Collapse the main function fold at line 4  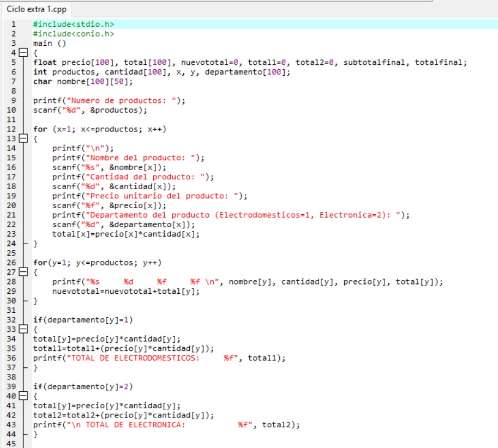23,53
